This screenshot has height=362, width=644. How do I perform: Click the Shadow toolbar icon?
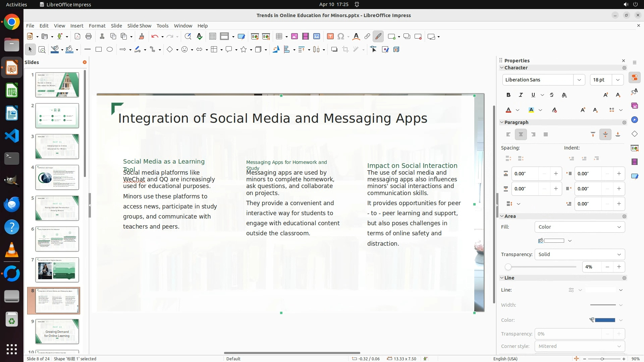pos(334,50)
